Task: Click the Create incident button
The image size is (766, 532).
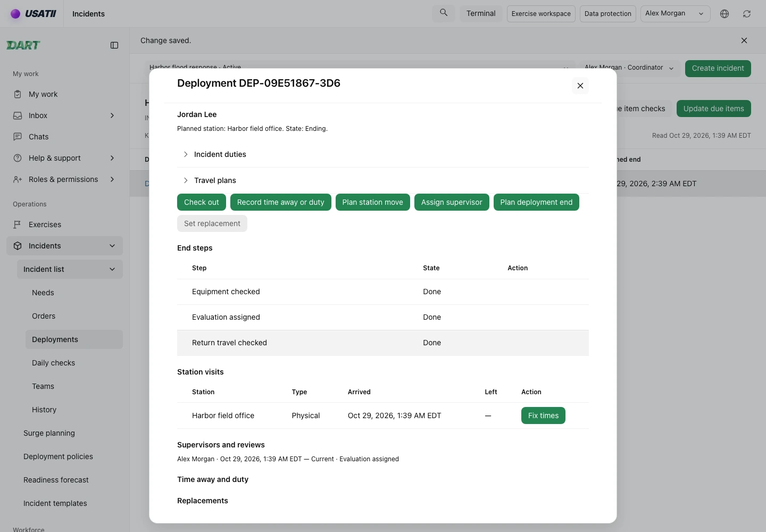Action: (x=718, y=68)
